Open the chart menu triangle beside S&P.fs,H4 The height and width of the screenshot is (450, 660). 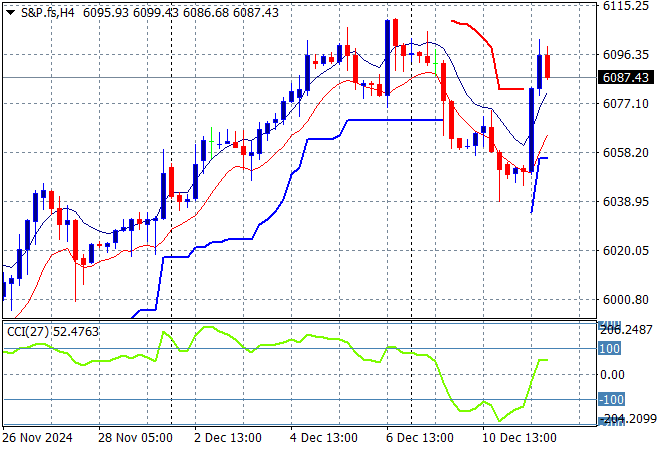11,13
